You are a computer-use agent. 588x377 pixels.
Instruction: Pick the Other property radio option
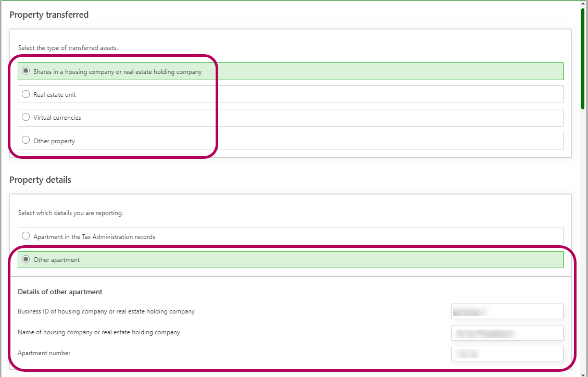coord(26,141)
